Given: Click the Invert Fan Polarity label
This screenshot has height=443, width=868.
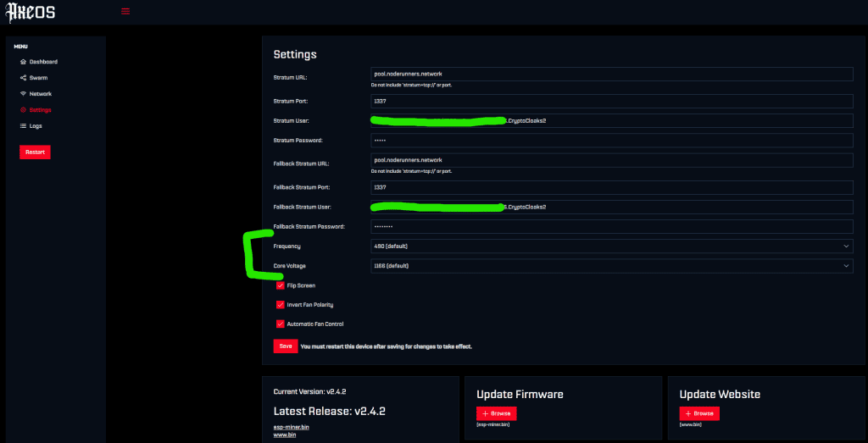Looking at the screenshot, I should click(310, 305).
